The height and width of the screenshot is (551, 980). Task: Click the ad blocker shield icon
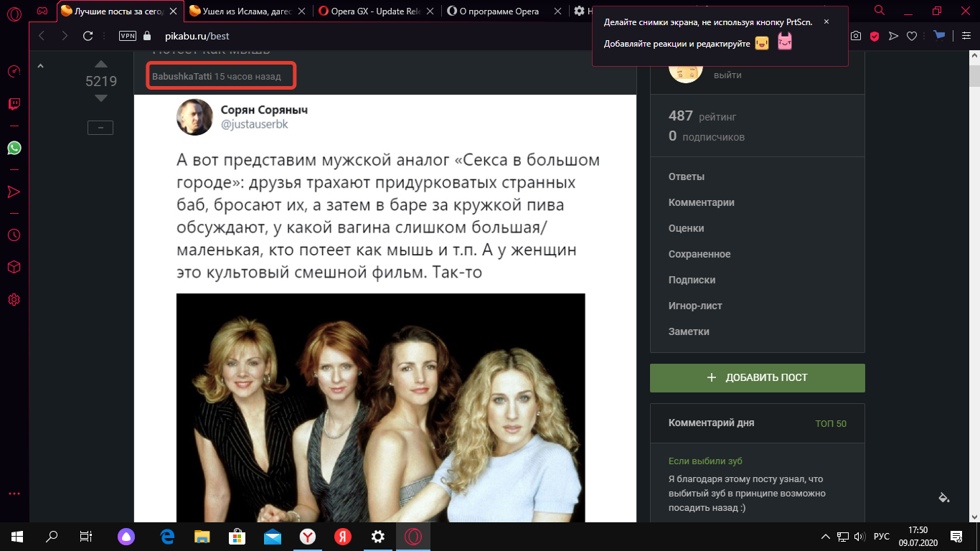point(875,36)
